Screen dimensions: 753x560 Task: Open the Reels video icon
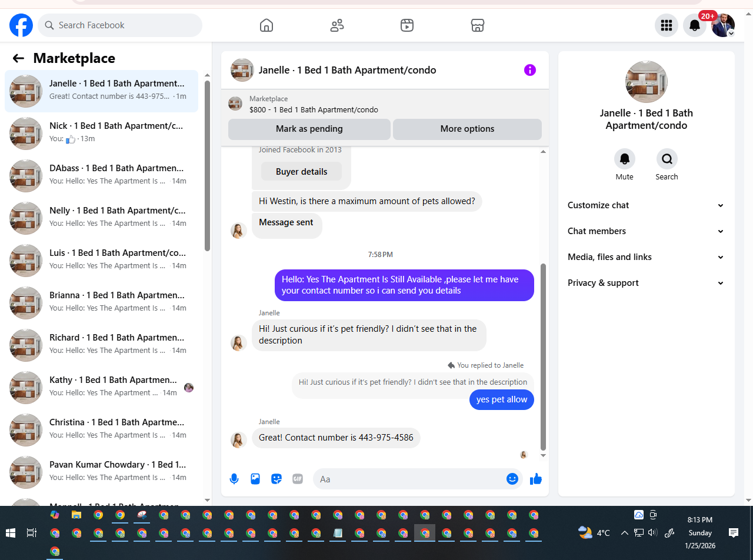tap(407, 25)
